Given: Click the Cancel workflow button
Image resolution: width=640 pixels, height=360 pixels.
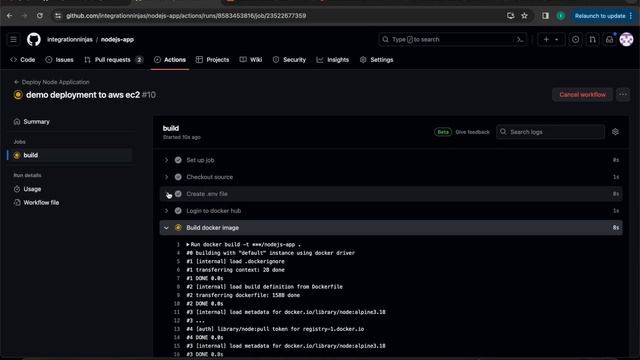Looking at the screenshot, I should (582, 95).
